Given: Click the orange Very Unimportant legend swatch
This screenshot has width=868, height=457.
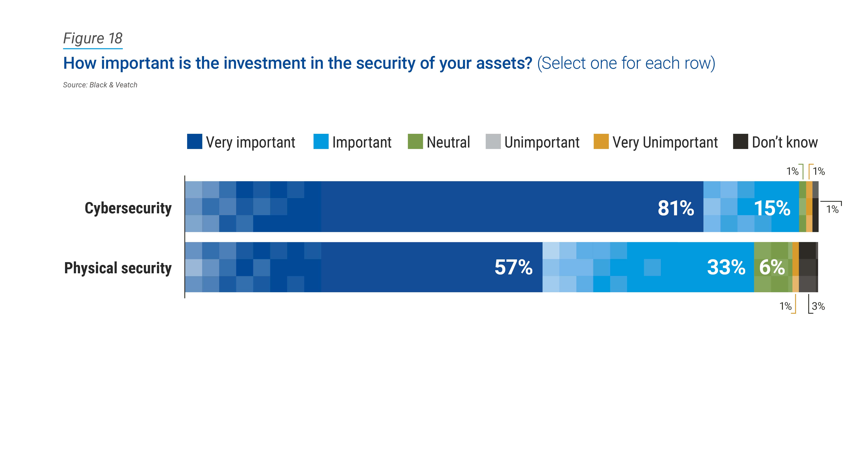Looking at the screenshot, I should pos(601,141).
